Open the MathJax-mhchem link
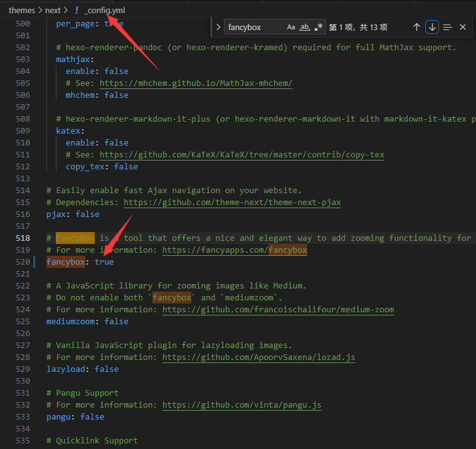Viewport: 476px width, 449px height. coord(196,83)
